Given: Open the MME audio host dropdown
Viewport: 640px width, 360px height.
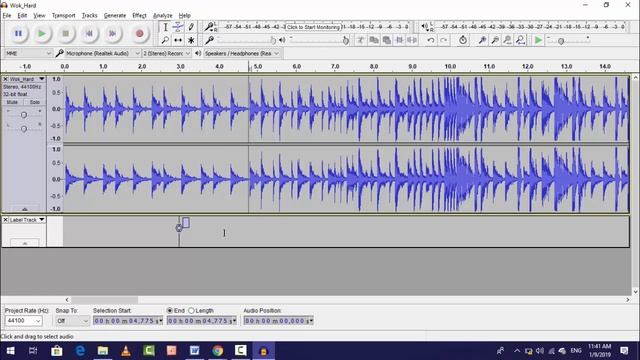Looking at the screenshot, I should [28, 53].
